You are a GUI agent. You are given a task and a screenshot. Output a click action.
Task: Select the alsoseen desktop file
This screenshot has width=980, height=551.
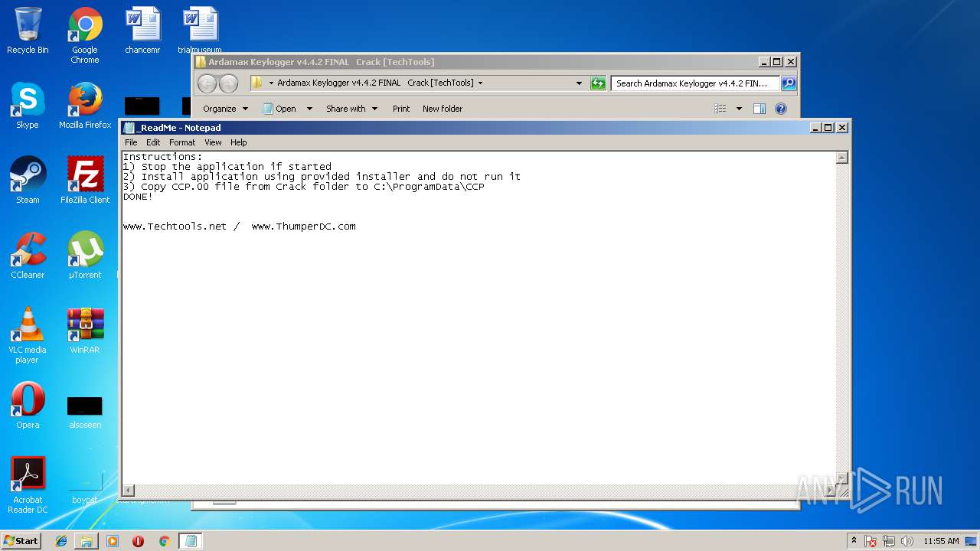coord(85,412)
